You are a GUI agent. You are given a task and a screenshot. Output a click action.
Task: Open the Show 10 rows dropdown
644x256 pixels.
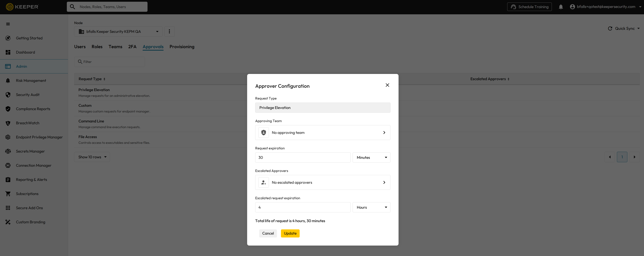click(x=92, y=157)
